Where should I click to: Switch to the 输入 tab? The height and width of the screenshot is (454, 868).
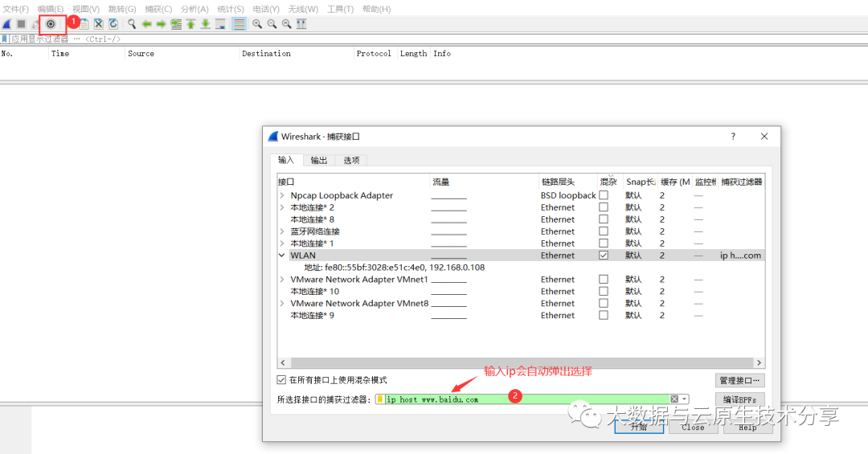tap(286, 160)
